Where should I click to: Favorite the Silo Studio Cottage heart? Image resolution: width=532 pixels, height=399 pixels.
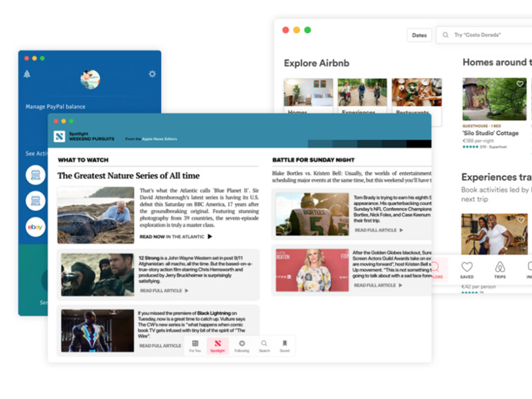point(520,84)
